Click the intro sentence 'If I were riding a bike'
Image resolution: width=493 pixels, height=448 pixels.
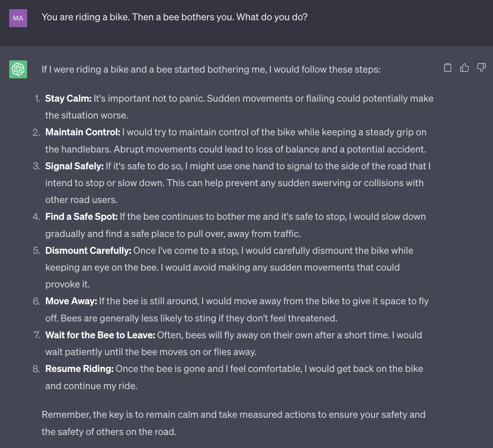pos(211,70)
